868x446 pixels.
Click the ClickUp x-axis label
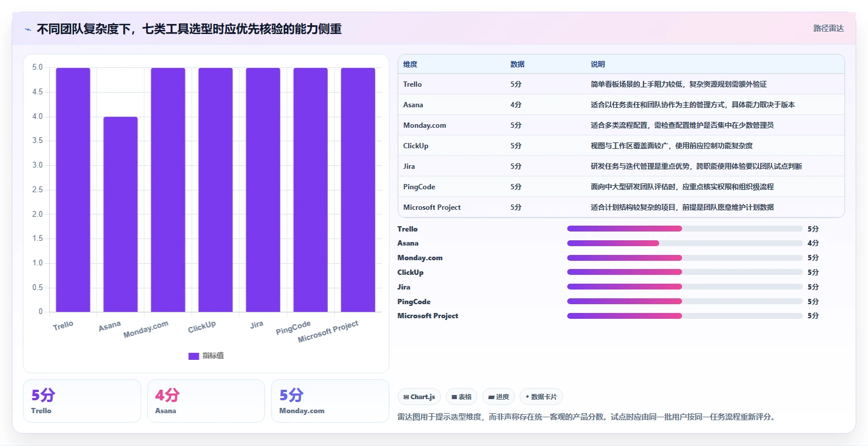click(202, 326)
